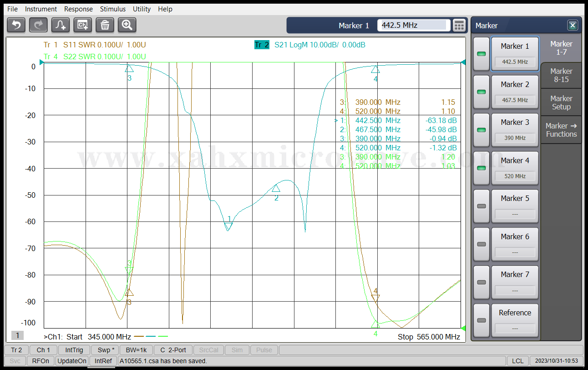
Task: Click the Reference marker button
Action: pyautogui.click(x=515, y=320)
